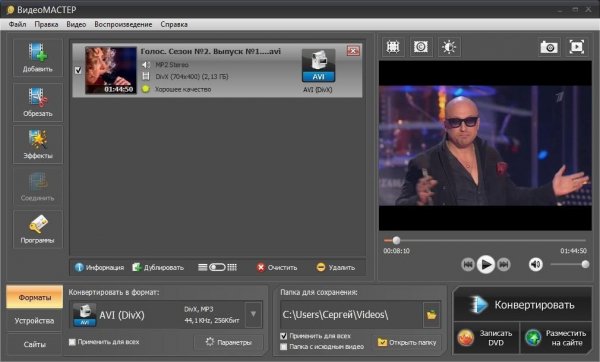Image resolution: width=600 pixels, height=362 pixels.
Task: Click Удалить to delete selected item
Action: 336,267
